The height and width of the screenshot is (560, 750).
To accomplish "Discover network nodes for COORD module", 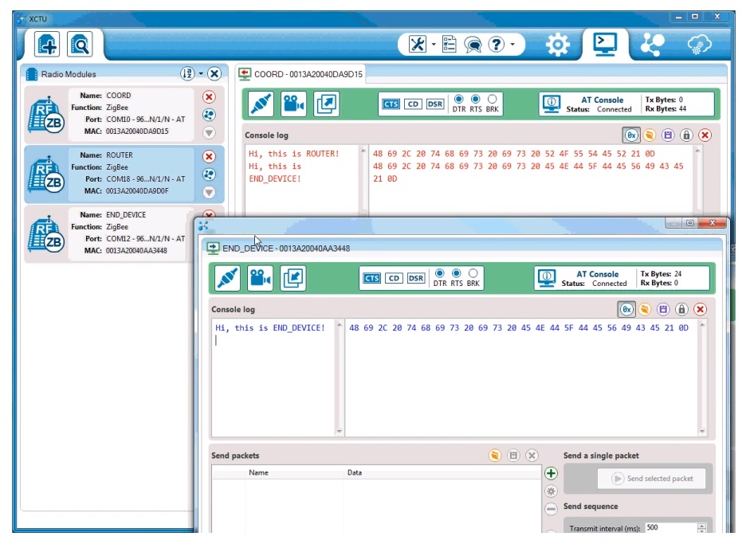I will point(209,115).
